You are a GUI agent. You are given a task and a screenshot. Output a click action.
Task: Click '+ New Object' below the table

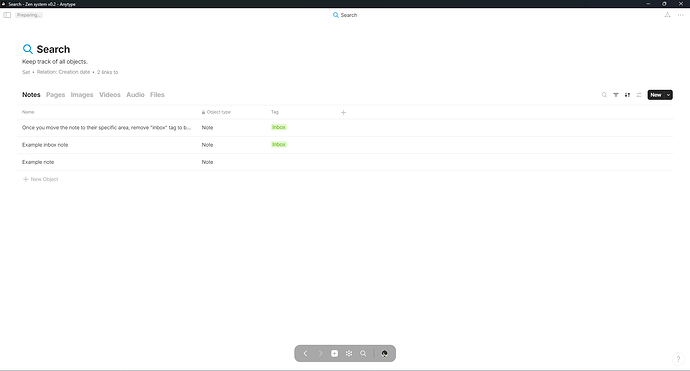click(x=40, y=179)
